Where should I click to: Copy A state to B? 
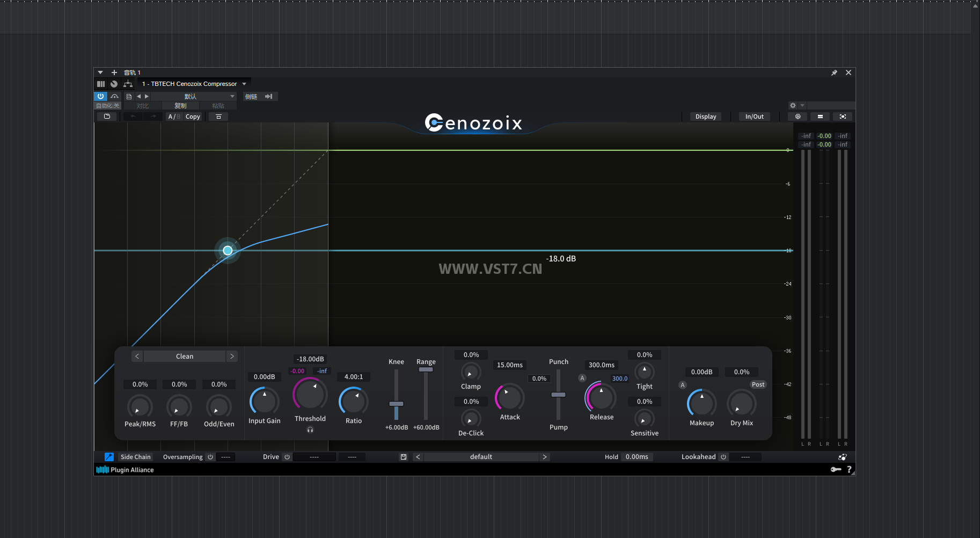(x=193, y=117)
